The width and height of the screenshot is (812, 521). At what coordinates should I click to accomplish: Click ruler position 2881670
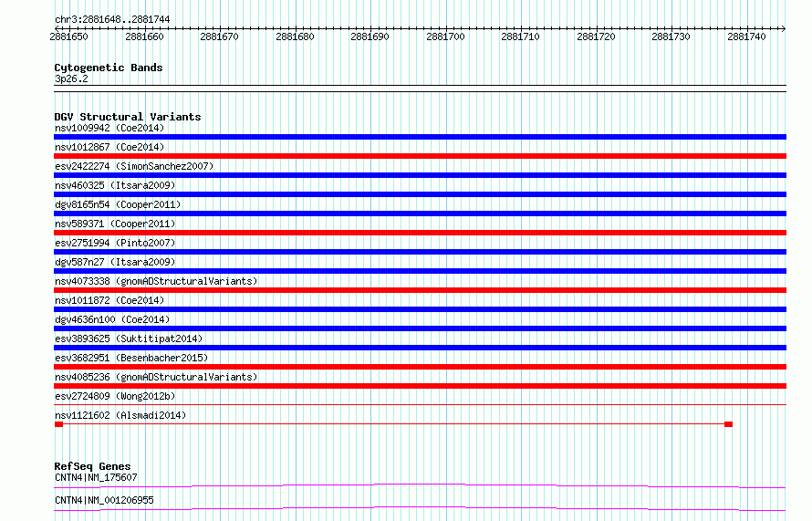[220, 36]
